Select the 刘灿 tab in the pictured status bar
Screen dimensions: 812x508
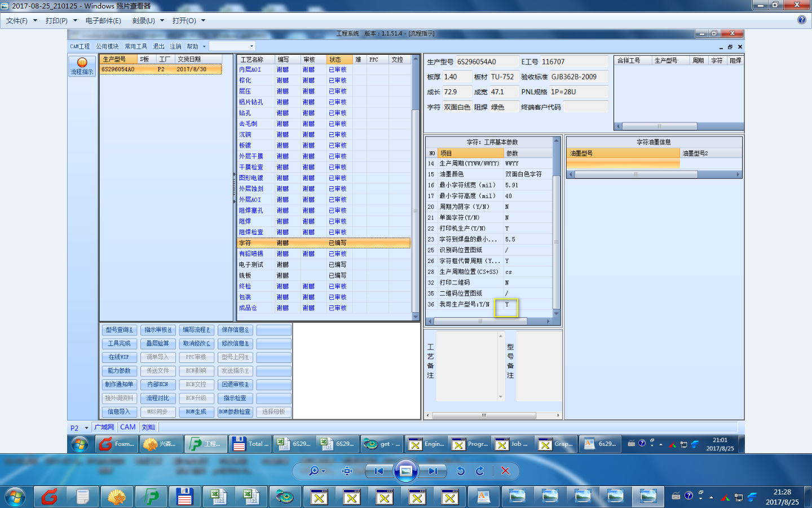coord(148,427)
